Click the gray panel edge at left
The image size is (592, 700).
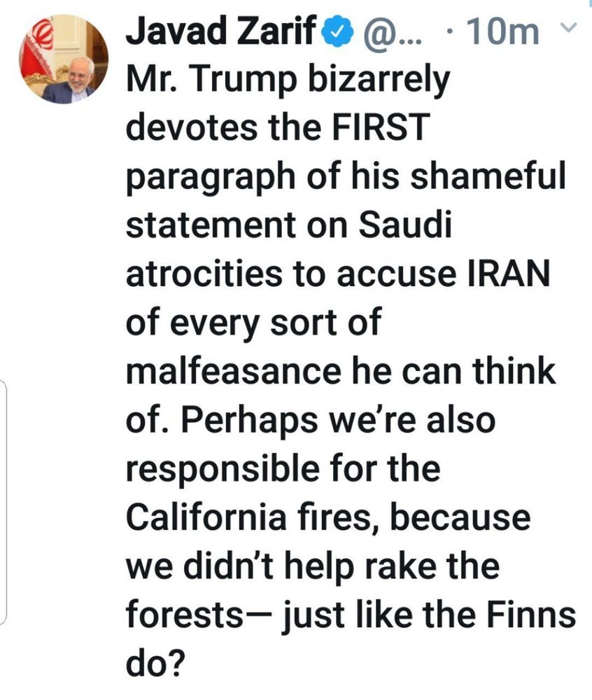pos(3,501)
